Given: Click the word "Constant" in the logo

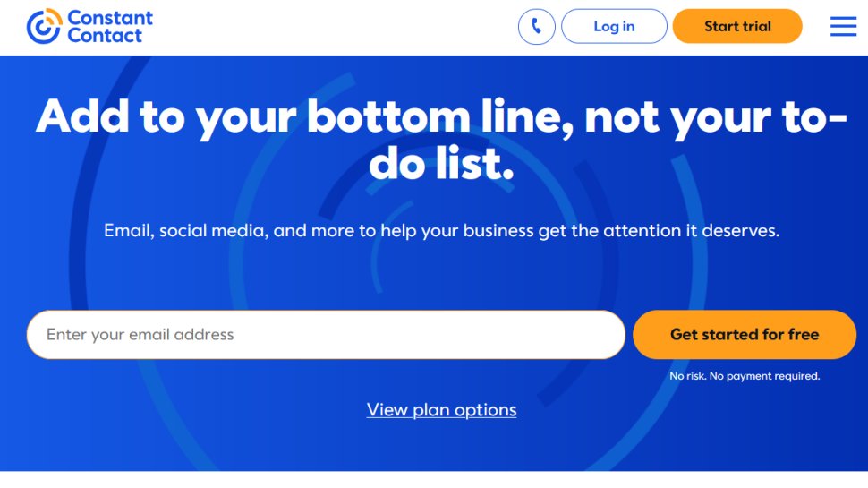Looking at the screenshot, I should [109, 18].
